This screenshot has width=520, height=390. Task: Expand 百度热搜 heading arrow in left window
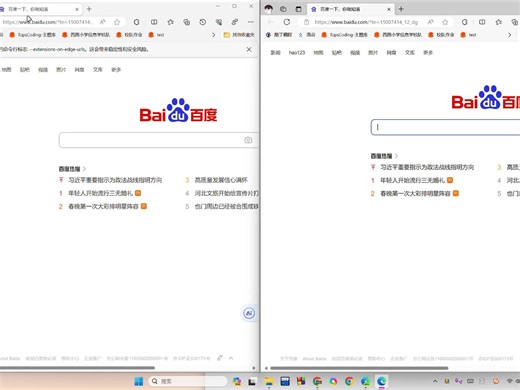[x=84, y=169]
